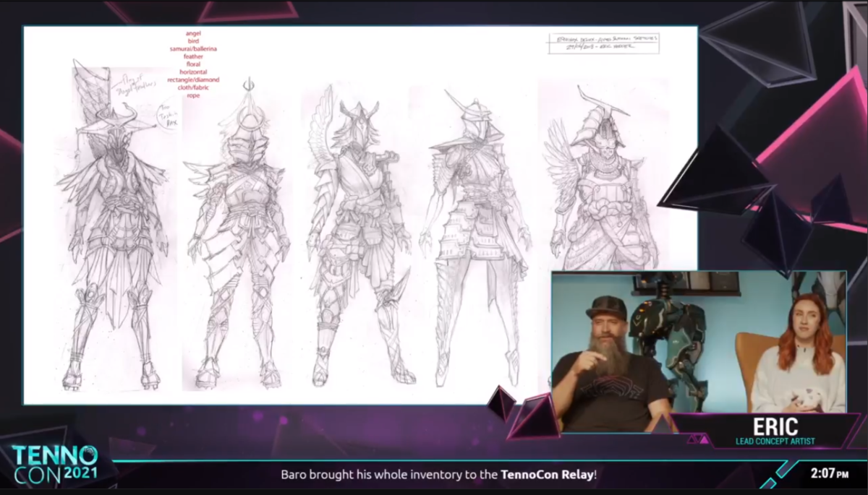
Task: Click the 'cloth/fabric' keyword
Action: pos(193,87)
